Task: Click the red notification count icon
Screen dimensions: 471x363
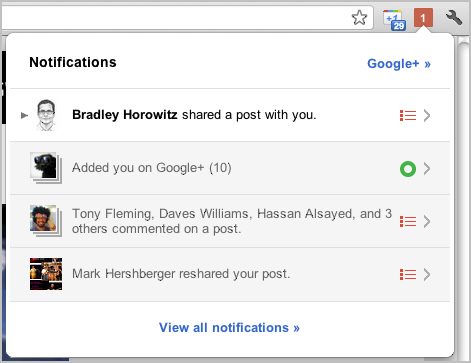Action: tap(423, 18)
